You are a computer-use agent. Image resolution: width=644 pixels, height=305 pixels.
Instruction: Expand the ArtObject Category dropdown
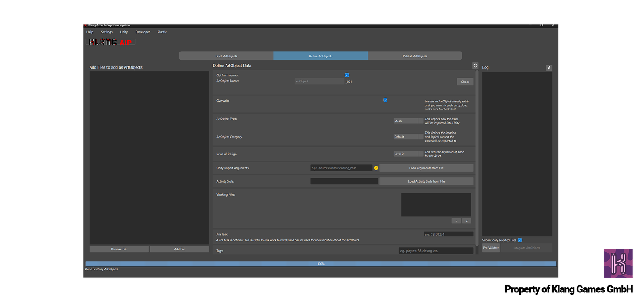click(408, 137)
